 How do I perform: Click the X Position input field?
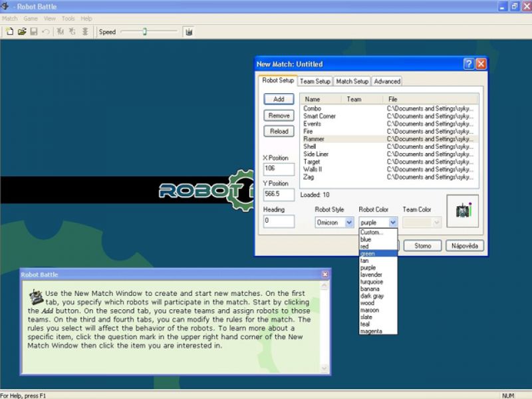coord(279,169)
